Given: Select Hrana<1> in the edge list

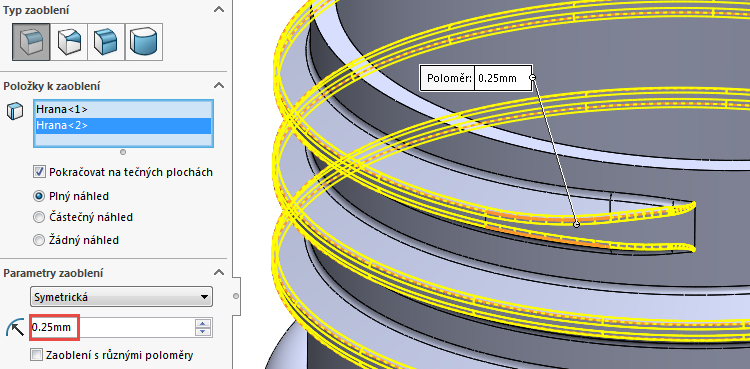Looking at the screenshot, I should (x=123, y=110).
